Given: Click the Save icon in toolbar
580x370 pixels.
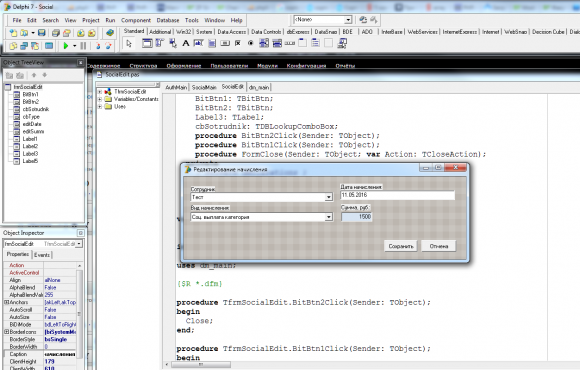Looking at the screenshot, I should (41, 33).
